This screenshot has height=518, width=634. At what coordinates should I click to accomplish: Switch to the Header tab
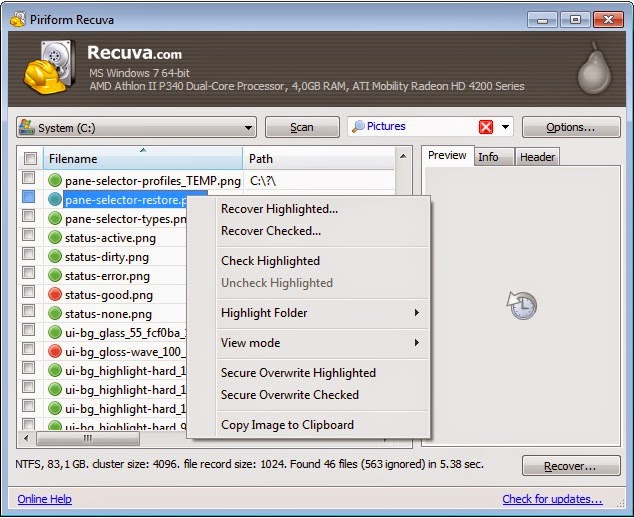coord(537,157)
